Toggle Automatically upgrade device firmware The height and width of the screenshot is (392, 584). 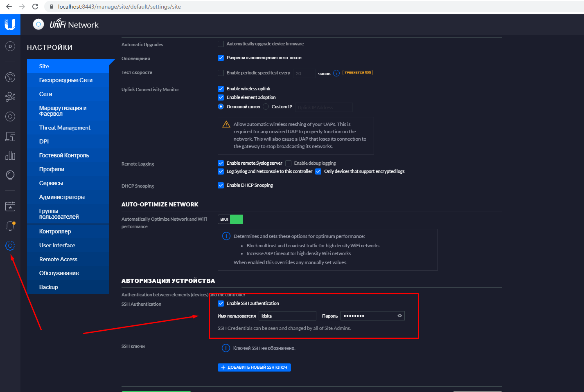click(221, 44)
